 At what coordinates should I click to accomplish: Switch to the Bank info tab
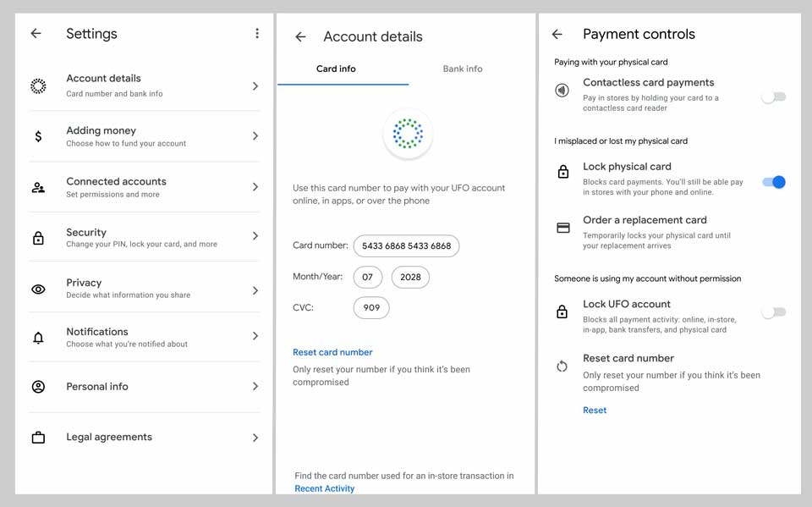pyautogui.click(x=463, y=69)
